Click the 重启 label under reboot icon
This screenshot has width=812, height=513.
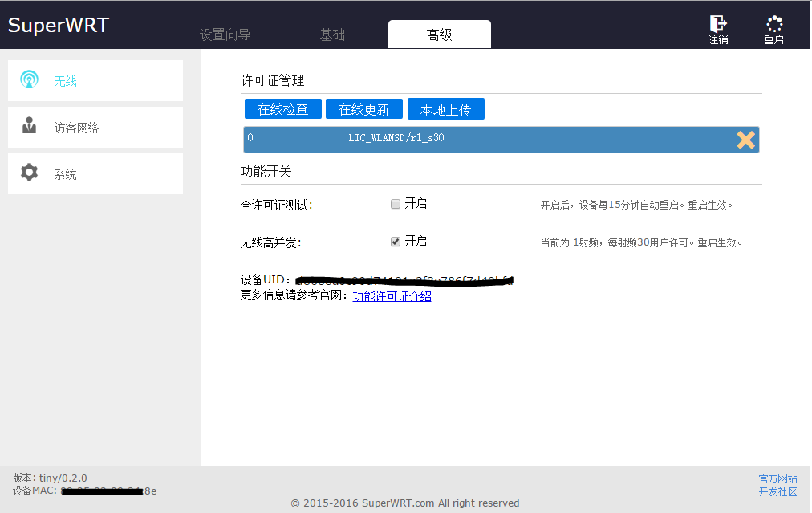tap(774, 40)
